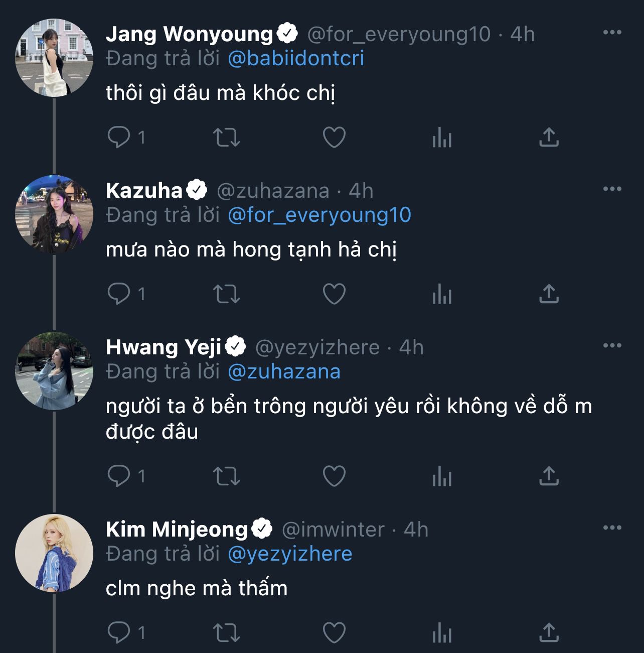
Task: Open the @babiidontcri mention link
Action: [x=296, y=59]
